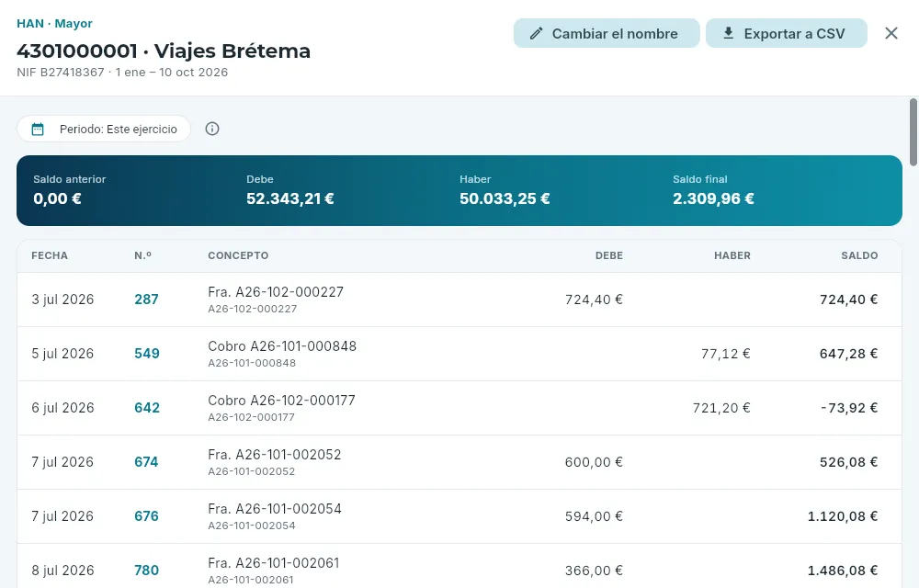919x588 pixels.
Task: Click the 5 jul 2026 date cell
Action: [x=62, y=354]
